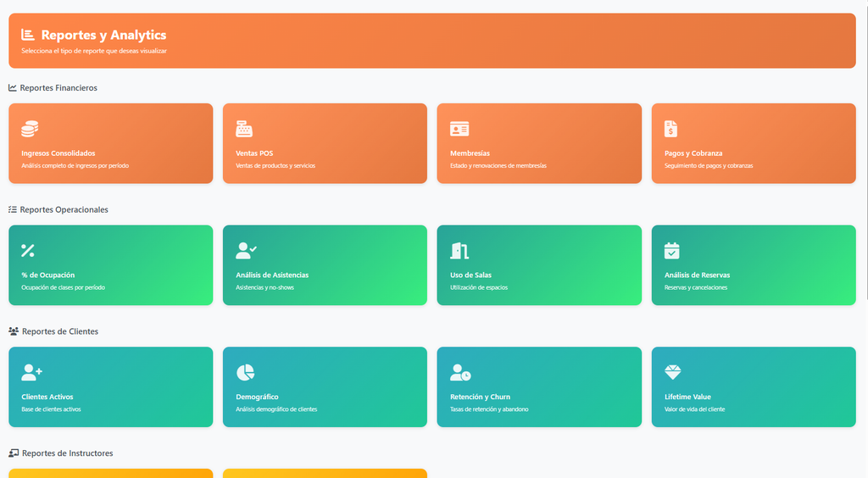
Task: Click the invoice icon on Pagos y Cobranza
Action: click(x=671, y=129)
